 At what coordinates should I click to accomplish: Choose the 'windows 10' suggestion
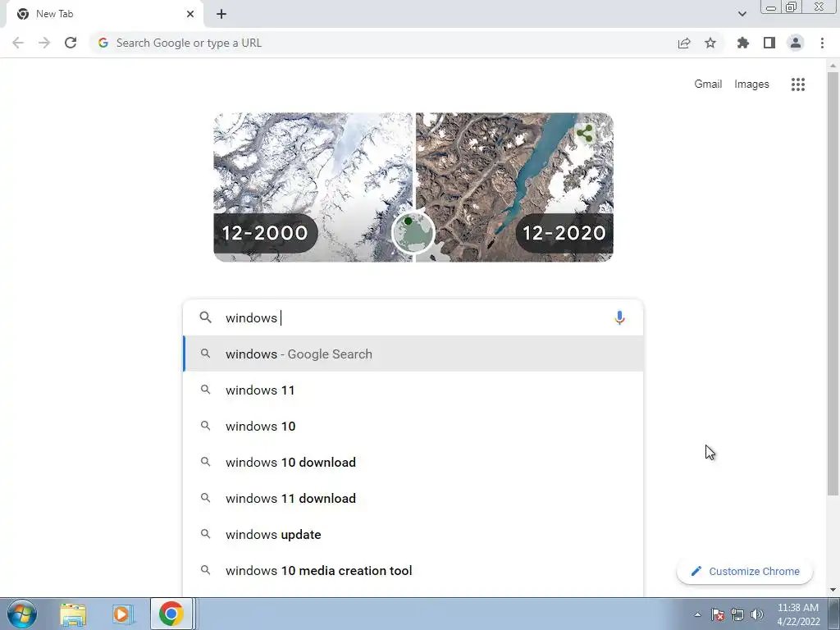coord(413,426)
